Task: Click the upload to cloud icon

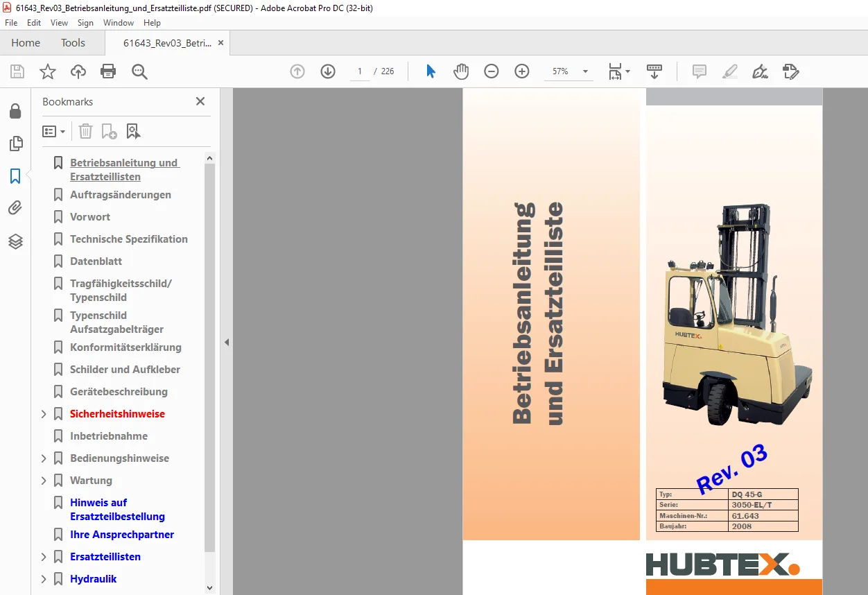Action: pyautogui.click(x=78, y=71)
